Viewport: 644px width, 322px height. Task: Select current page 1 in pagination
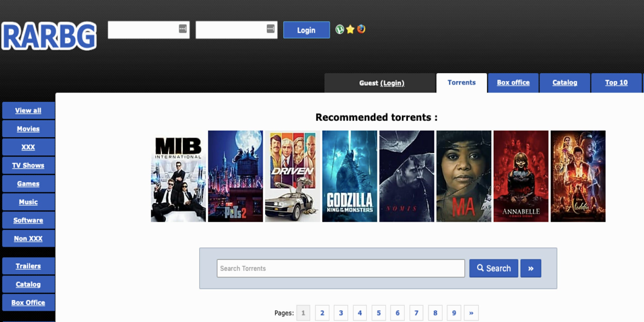click(303, 313)
